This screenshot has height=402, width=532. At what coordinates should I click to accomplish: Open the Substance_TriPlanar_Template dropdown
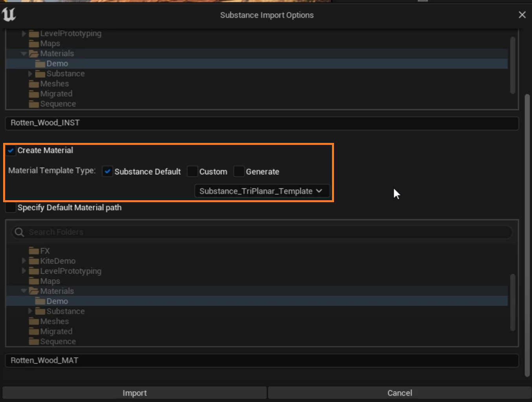pyautogui.click(x=261, y=191)
